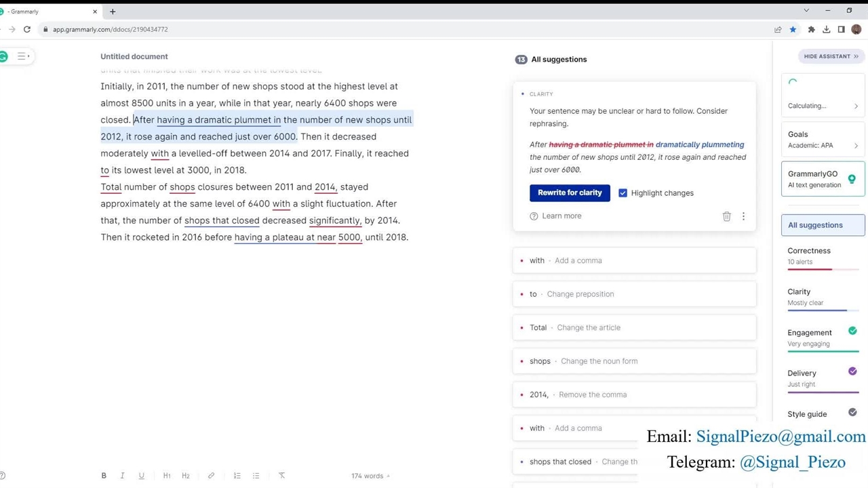868x488 pixels.
Task: Click the Bold formatting icon
Action: [x=104, y=476]
